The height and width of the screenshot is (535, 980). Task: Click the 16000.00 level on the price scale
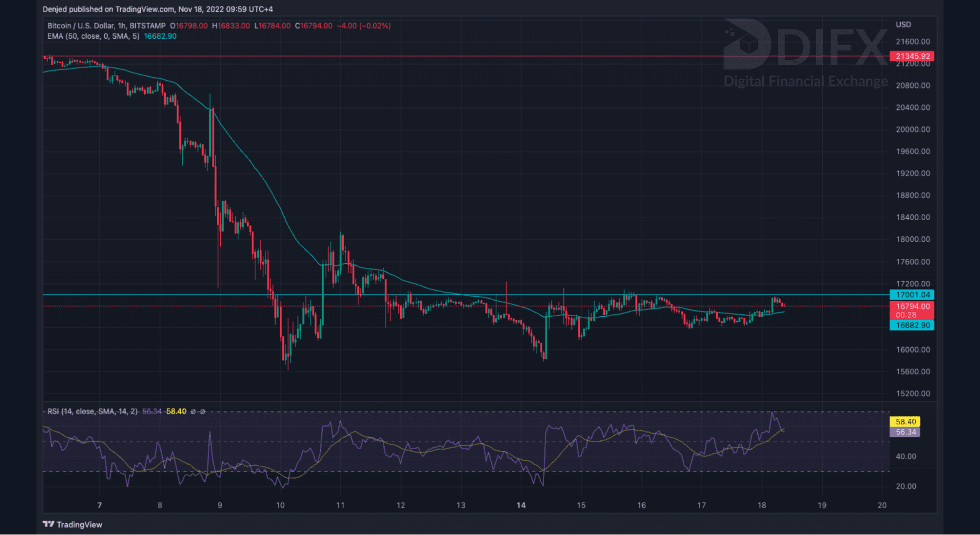pyautogui.click(x=912, y=350)
